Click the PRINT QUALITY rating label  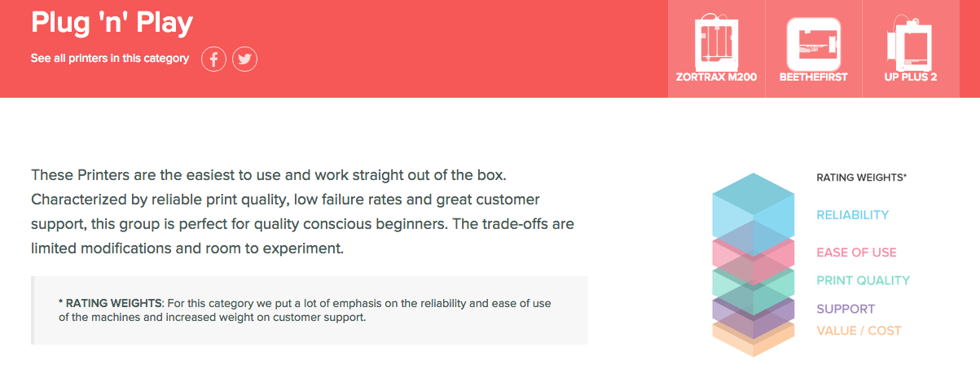tap(863, 280)
